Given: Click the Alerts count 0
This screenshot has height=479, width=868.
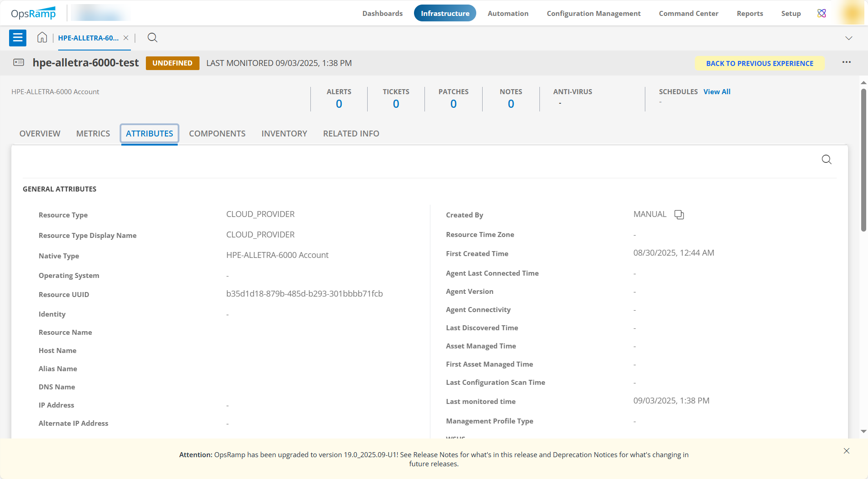Looking at the screenshot, I should [339, 104].
